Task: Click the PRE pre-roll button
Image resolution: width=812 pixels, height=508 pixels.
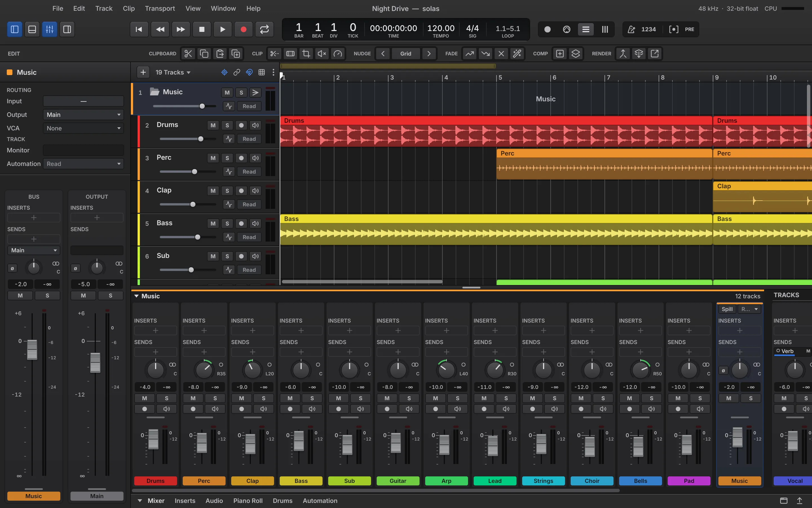Action: (690, 29)
